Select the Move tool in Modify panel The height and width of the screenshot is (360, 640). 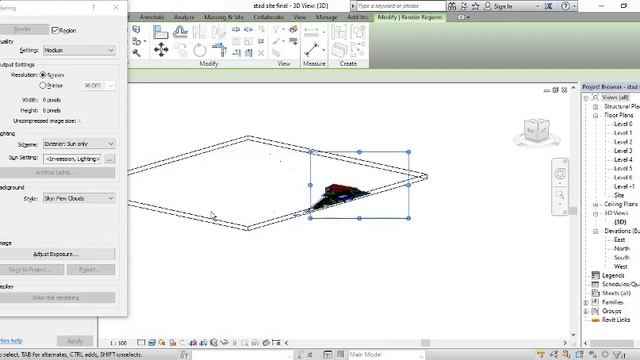tap(161, 49)
